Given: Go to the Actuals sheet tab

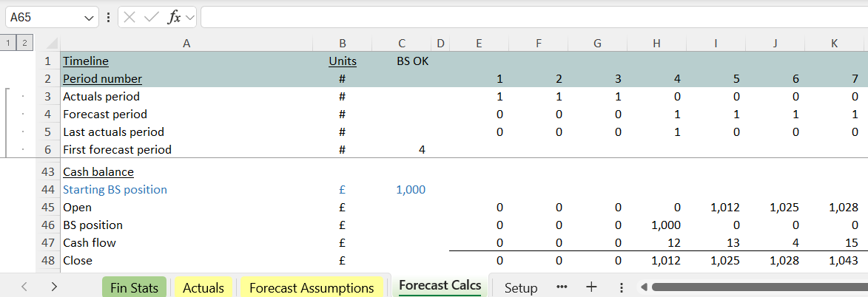Looking at the screenshot, I should tap(203, 287).
